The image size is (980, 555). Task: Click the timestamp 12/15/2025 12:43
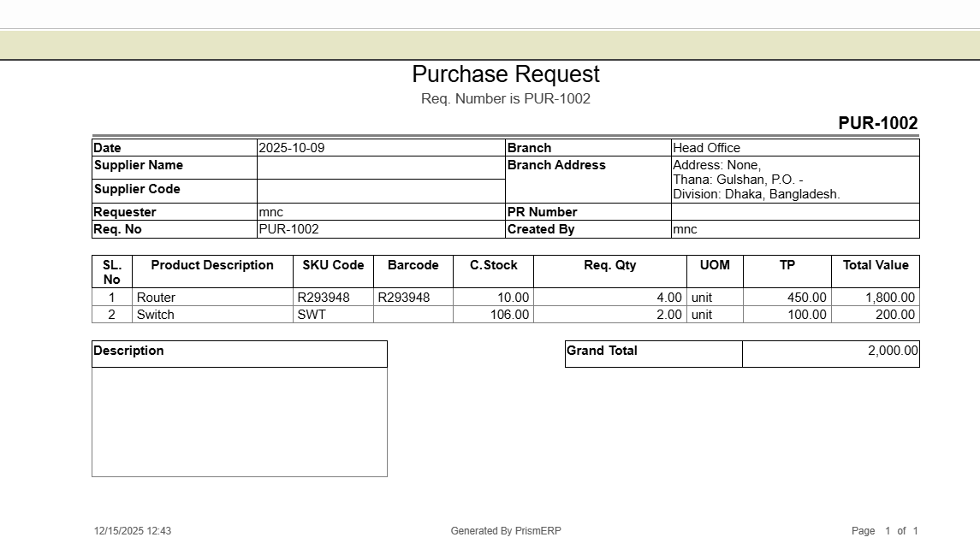click(133, 531)
